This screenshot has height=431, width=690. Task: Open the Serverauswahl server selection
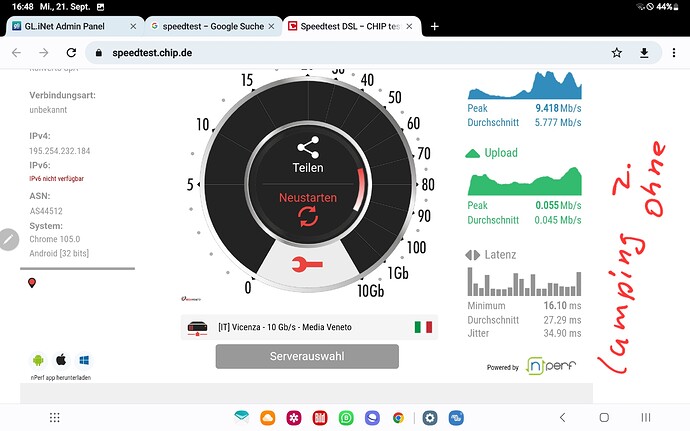(307, 356)
